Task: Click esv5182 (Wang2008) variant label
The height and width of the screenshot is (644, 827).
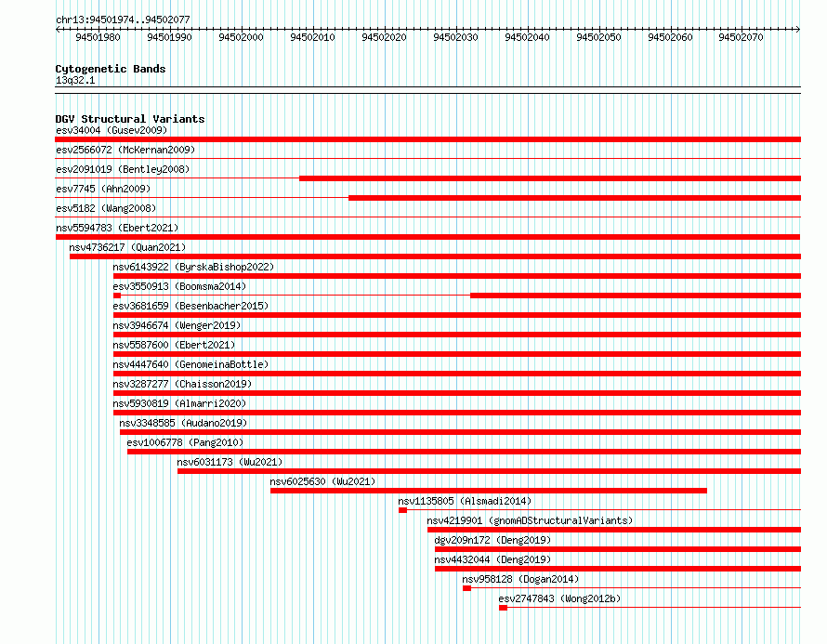Action: [106, 208]
